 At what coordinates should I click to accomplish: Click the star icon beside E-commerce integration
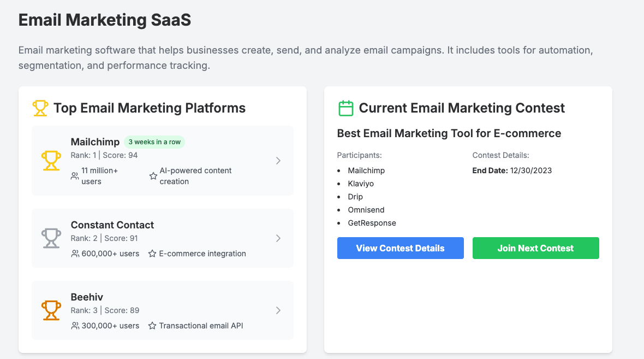(x=152, y=254)
